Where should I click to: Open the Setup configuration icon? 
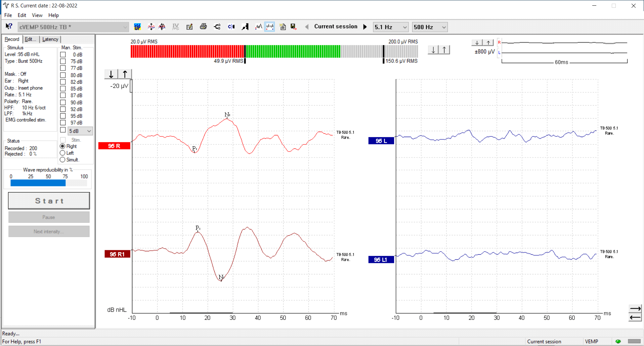(137, 27)
